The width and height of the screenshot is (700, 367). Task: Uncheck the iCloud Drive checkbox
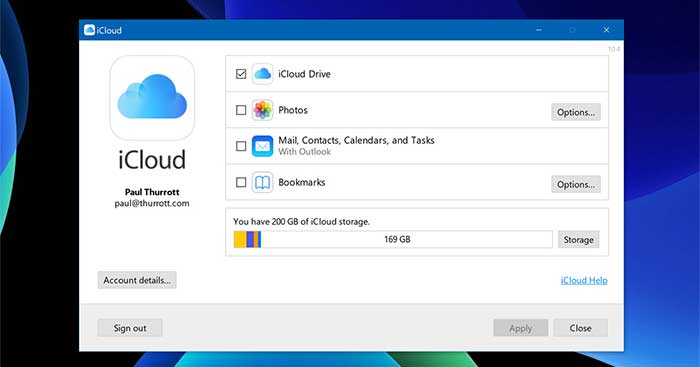pyautogui.click(x=241, y=74)
